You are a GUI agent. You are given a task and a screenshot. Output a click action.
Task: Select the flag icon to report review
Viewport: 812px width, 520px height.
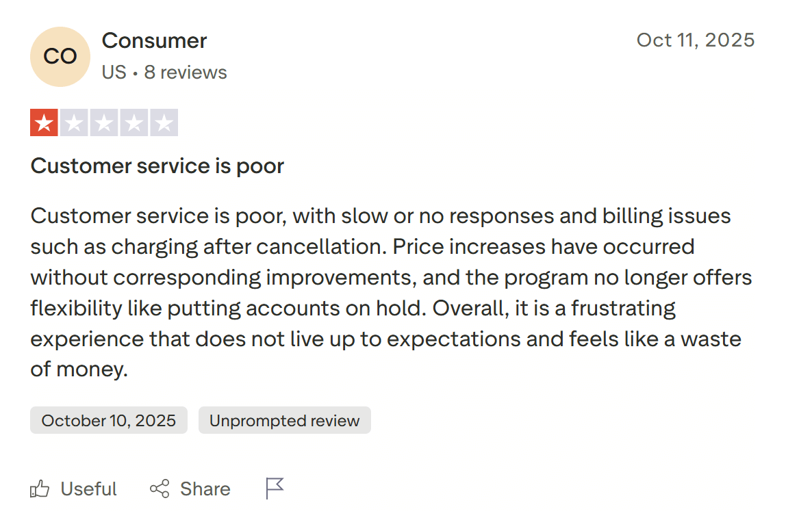click(274, 487)
